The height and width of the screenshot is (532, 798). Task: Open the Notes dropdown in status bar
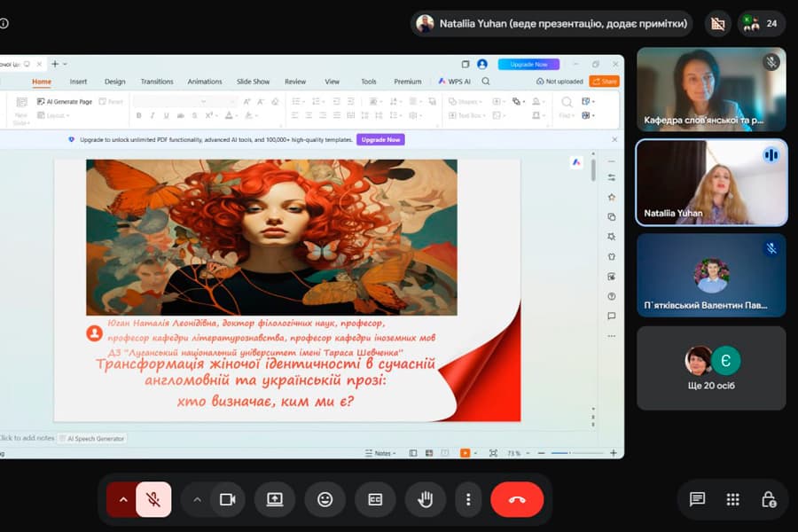point(380,453)
